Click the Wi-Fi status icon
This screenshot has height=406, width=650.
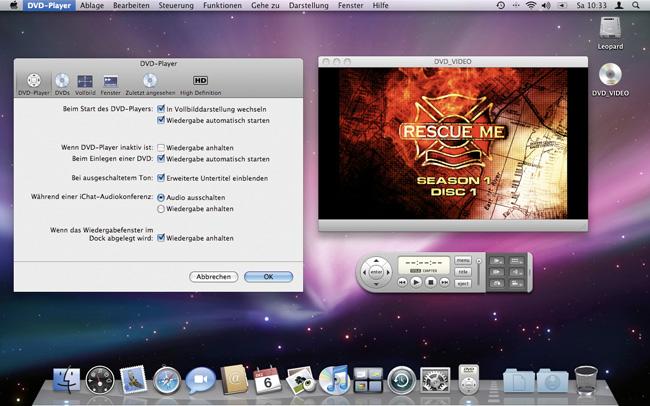click(x=531, y=5)
